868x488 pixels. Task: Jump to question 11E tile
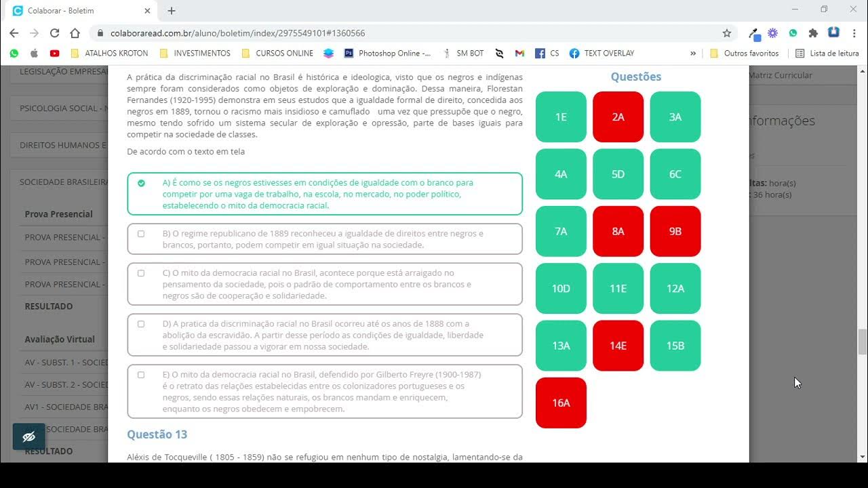[618, 289]
